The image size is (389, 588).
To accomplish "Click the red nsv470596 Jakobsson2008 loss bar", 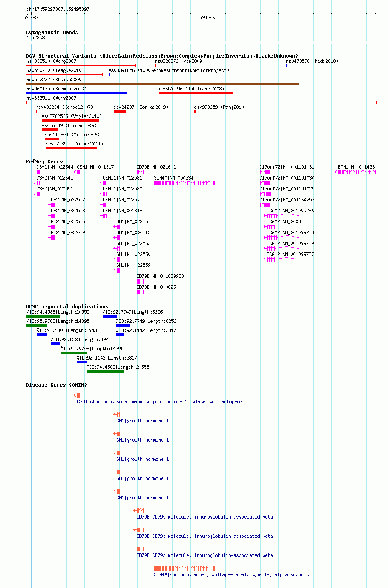I will coord(196,93).
